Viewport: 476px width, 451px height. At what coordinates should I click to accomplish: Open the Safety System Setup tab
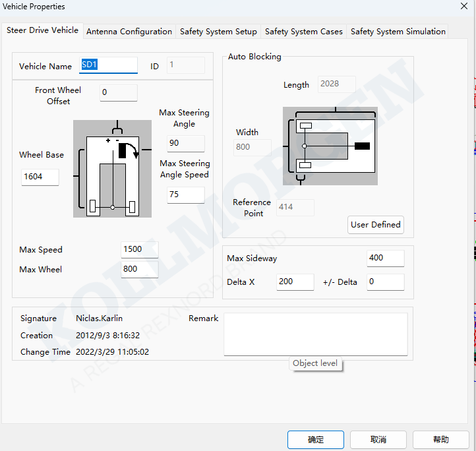[218, 32]
